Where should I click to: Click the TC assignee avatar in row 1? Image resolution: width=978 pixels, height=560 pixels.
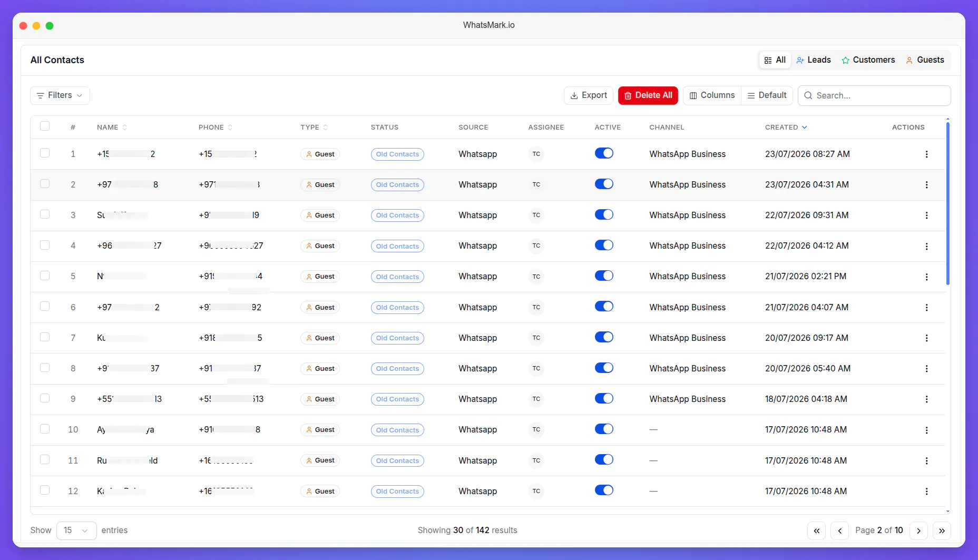coord(536,154)
